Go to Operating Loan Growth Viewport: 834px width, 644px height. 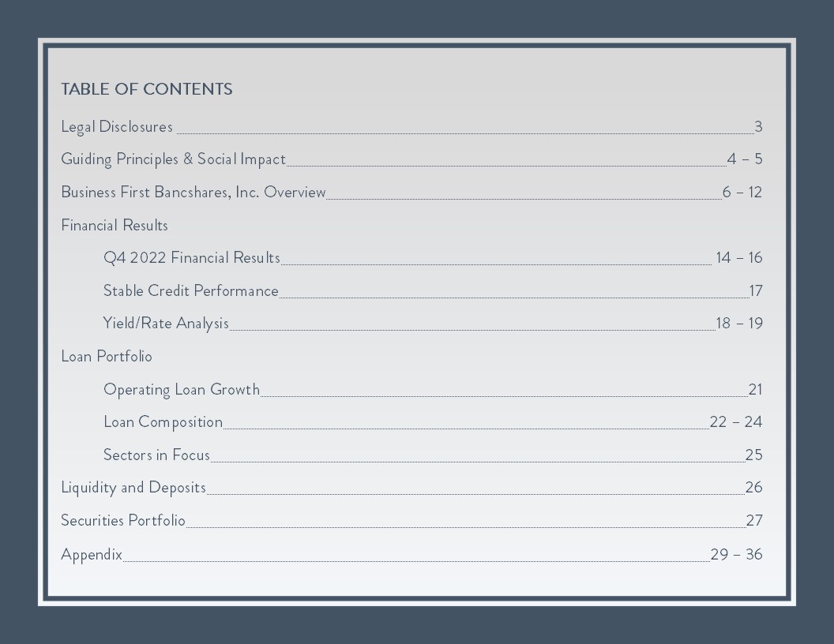point(182,390)
